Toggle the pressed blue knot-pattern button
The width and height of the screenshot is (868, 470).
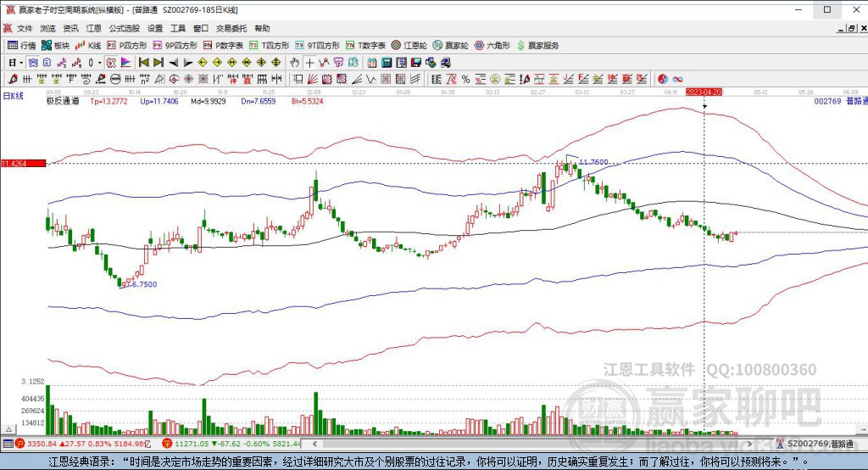point(33,63)
